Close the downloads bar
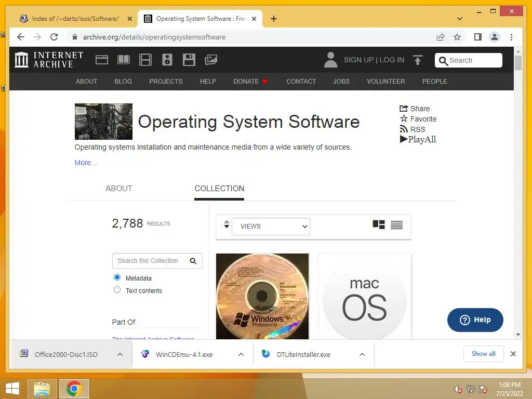This screenshot has width=532, height=399. click(513, 354)
